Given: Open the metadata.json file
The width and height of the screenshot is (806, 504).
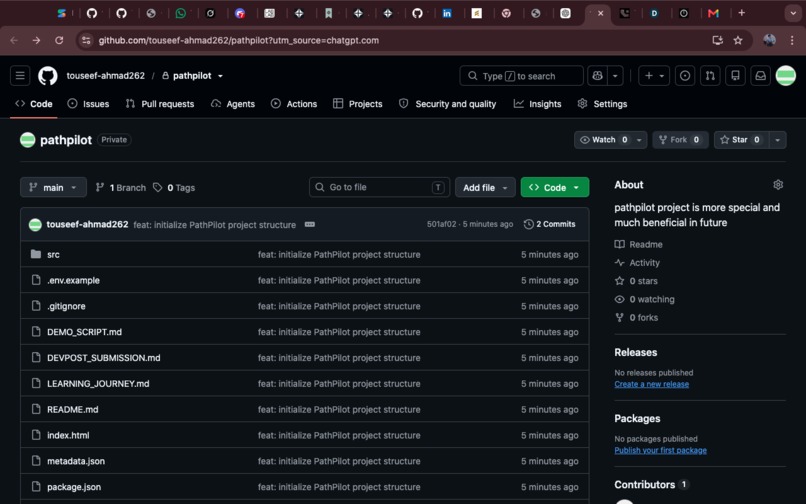Looking at the screenshot, I should point(76,461).
